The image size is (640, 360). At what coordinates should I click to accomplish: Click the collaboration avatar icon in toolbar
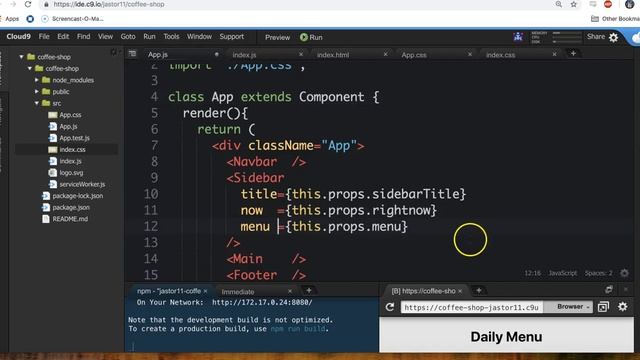518,37
